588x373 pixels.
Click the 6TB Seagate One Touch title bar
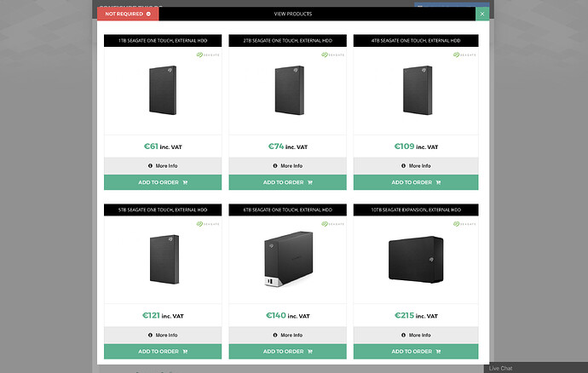tap(288, 210)
